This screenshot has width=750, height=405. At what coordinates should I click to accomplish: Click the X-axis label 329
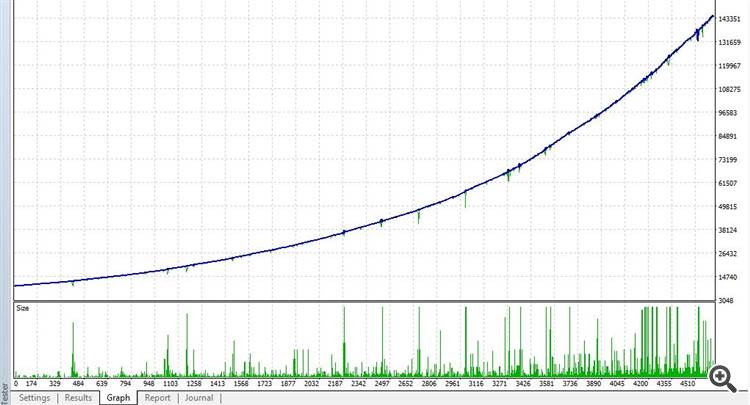tap(55, 383)
